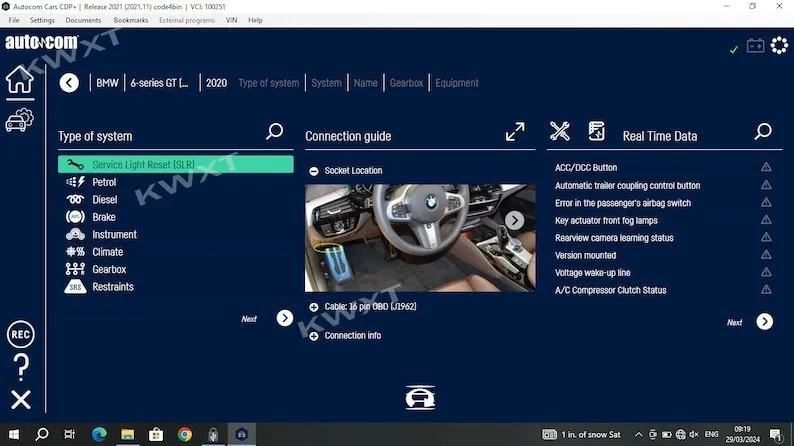
Task: Click warning icon for Rearview camera learning status
Action: click(x=766, y=237)
